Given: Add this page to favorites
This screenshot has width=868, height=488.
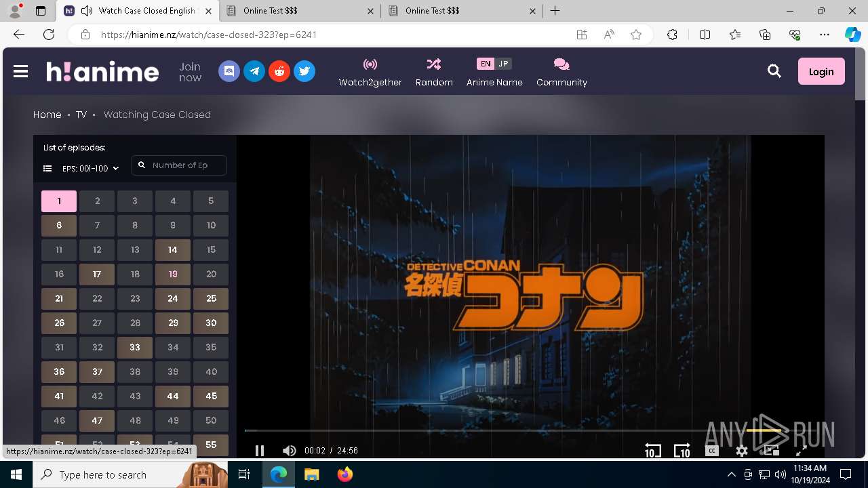Looking at the screenshot, I should coord(636,35).
